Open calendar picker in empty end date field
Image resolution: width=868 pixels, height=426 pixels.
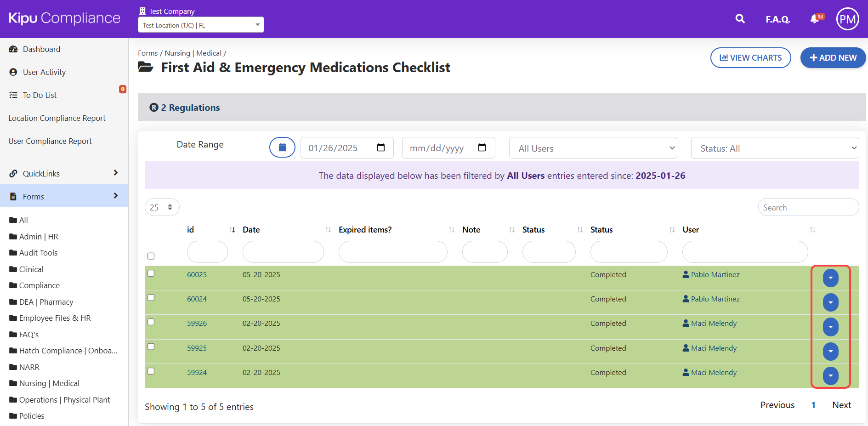pos(482,148)
